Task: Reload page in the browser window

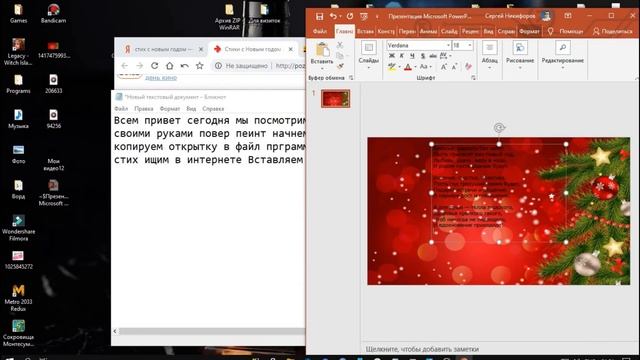Action: [x=154, y=65]
